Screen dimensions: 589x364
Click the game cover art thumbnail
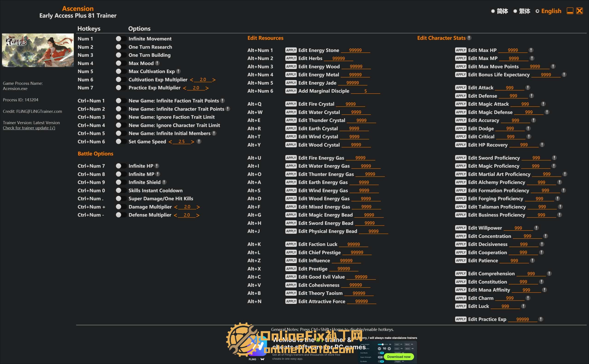point(38,50)
